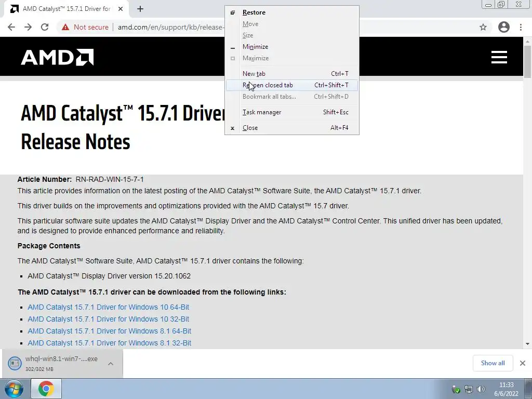This screenshot has width=532, height=399.
Task: Open Windows 8.1 64-Bit driver link
Action: [109, 331]
